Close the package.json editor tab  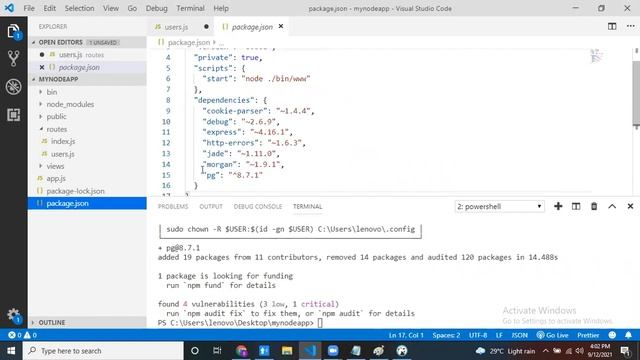pos(281,27)
